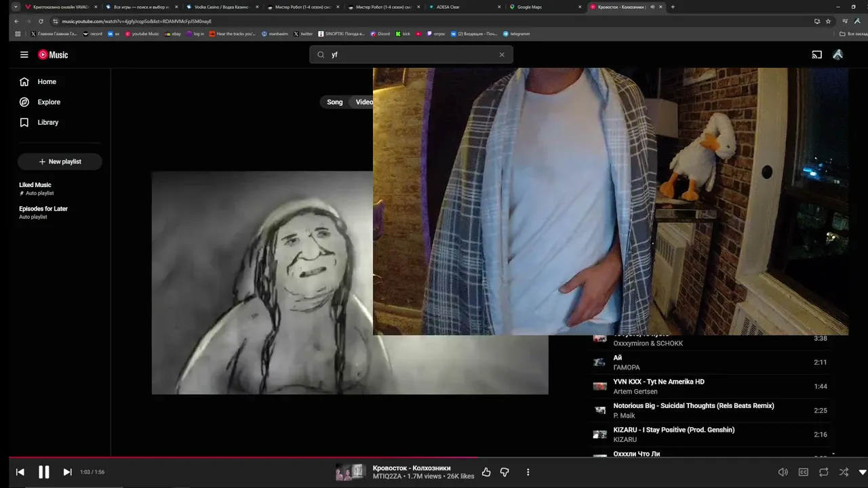Open the "kick" bookmark
The height and width of the screenshot is (488, 868).
click(403, 34)
